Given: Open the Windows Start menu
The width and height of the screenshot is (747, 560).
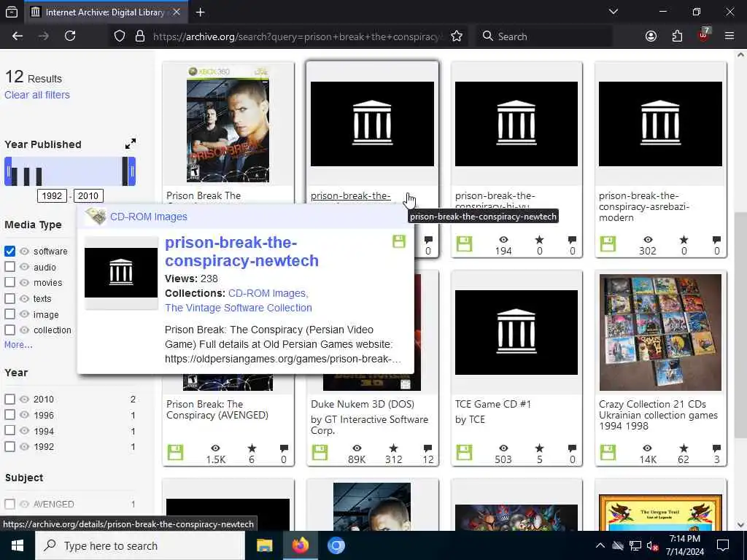Looking at the screenshot, I should pyautogui.click(x=18, y=545).
